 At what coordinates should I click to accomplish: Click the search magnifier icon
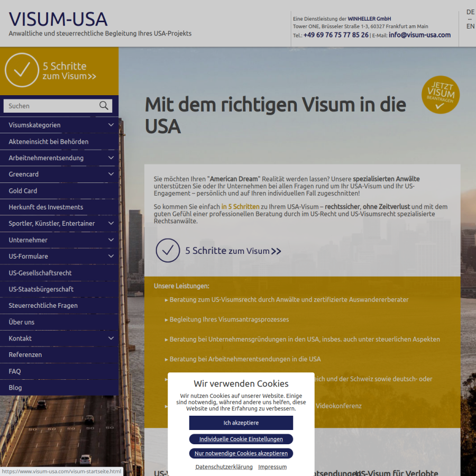point(104,106)
